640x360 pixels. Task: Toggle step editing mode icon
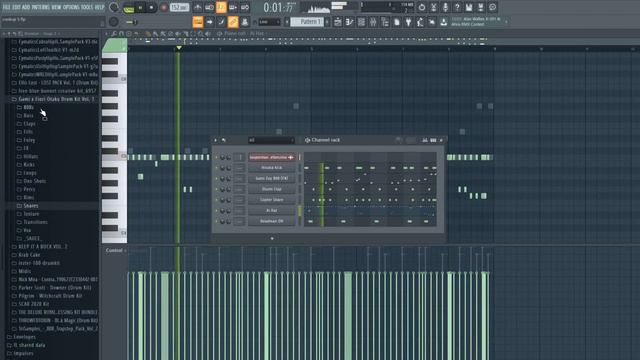(x=221, y=22)
